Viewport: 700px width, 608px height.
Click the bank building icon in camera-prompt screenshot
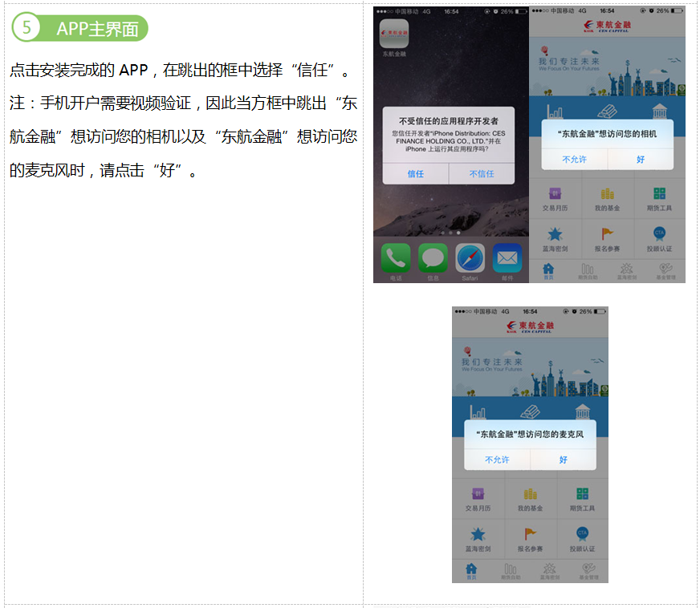pos(659,111)
